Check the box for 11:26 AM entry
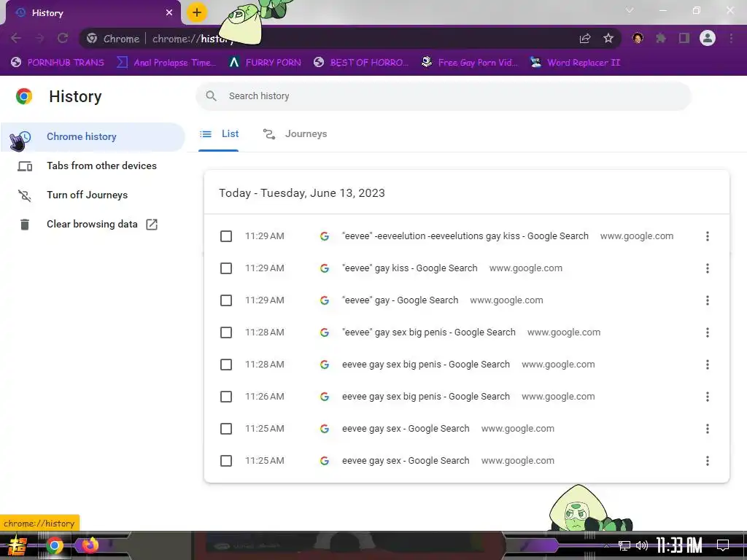This screenshot has height=560, width=747. pos(226,397)
